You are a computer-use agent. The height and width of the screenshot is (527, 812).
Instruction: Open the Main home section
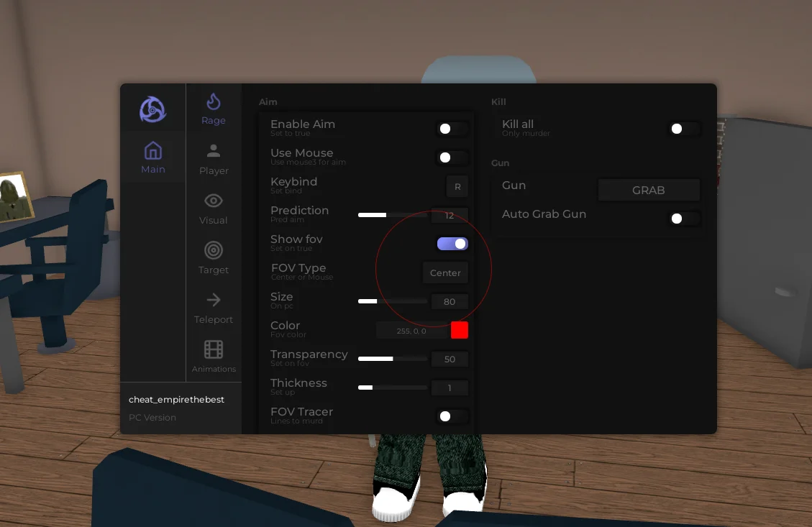tap(152, 158)
